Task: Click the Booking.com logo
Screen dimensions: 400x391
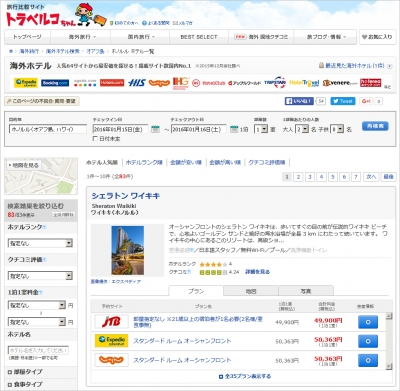Action: 55,83
